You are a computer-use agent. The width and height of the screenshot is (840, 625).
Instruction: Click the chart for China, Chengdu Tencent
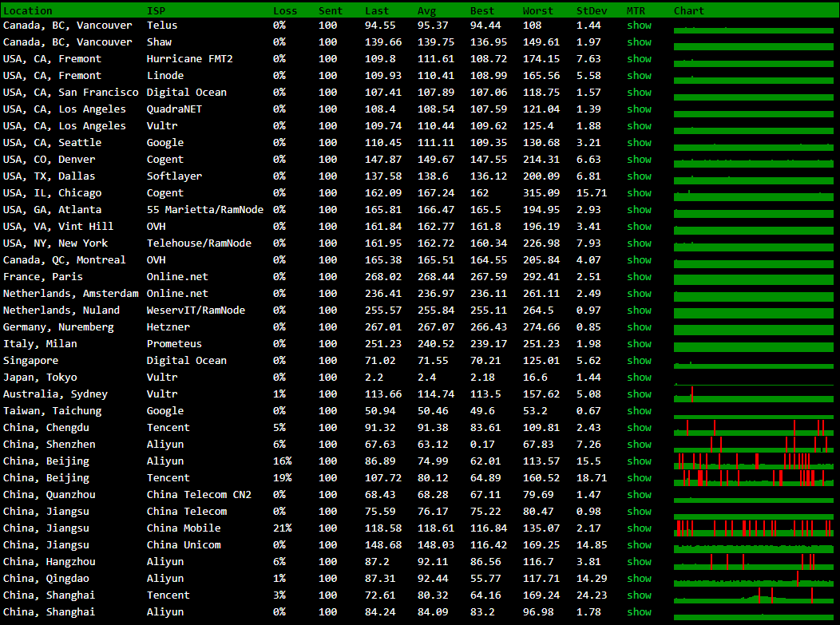[x=753, y=429]
